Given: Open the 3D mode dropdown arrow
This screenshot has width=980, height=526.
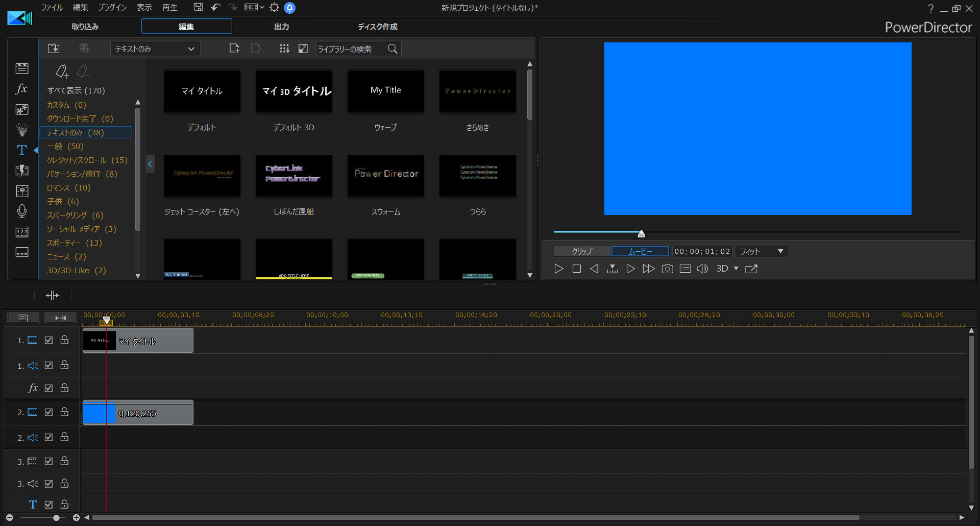Looking at the screenshot, I should pos(736,269).
